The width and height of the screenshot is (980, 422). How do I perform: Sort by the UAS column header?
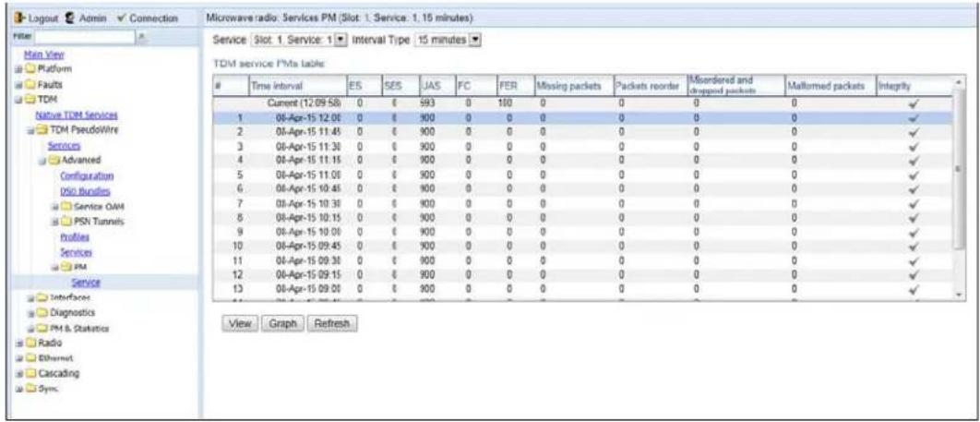(x=436, y=86)
